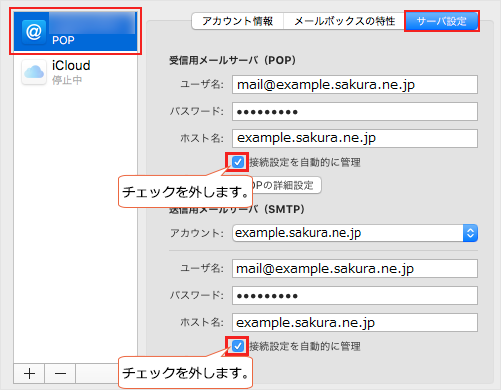
Task: Click the SMTP パスワード field
Action: pos(355,296)
